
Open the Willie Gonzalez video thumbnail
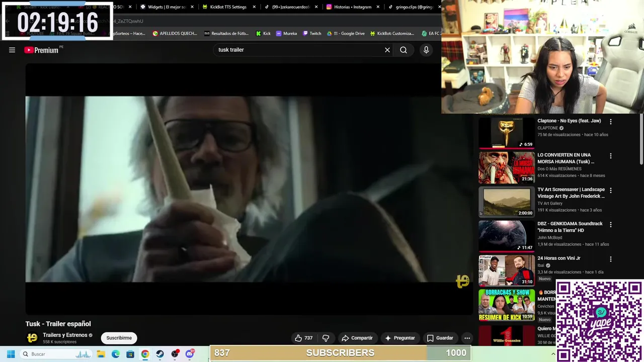click(x=507, y=335)
